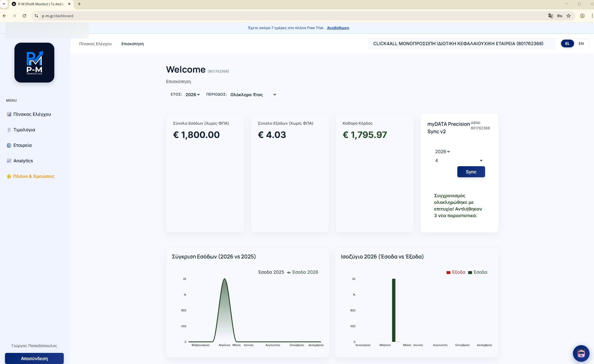The image size is (594, 364).
Task: Click the password key icon in address bar
Action: click(x=560, y=16)
